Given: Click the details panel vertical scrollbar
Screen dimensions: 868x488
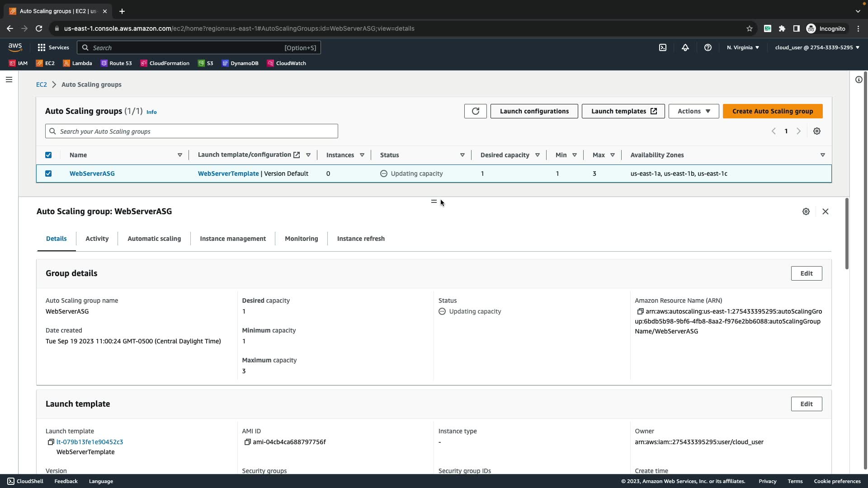Looking at the screenshot, I should pyautogui.click(x=847, y=234).
